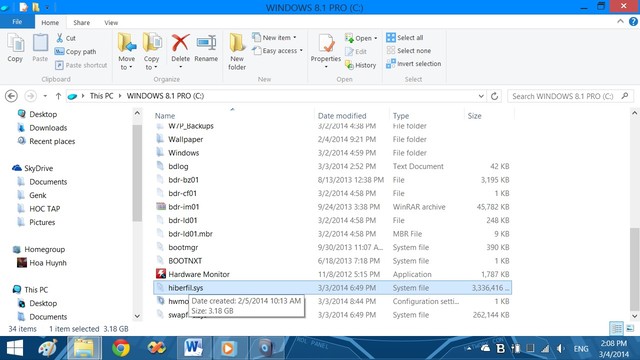640x360 pixels.
Task: Show hidden tray icons arrow
Action: (x=469, y=348)
